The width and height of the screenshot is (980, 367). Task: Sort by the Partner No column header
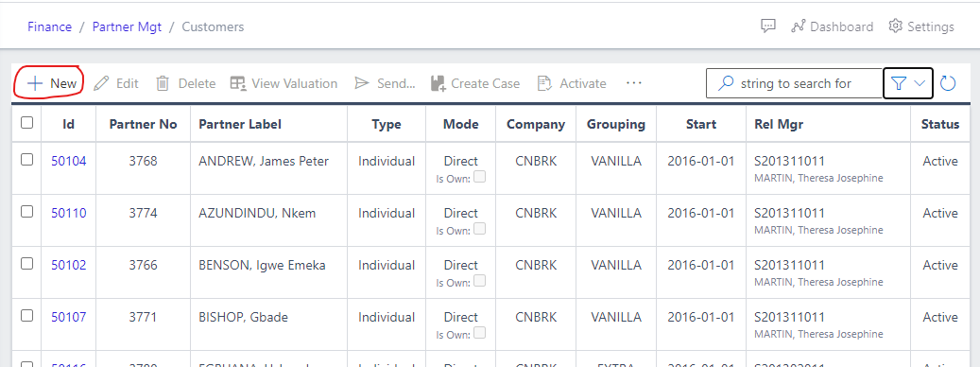coord(143,125)
